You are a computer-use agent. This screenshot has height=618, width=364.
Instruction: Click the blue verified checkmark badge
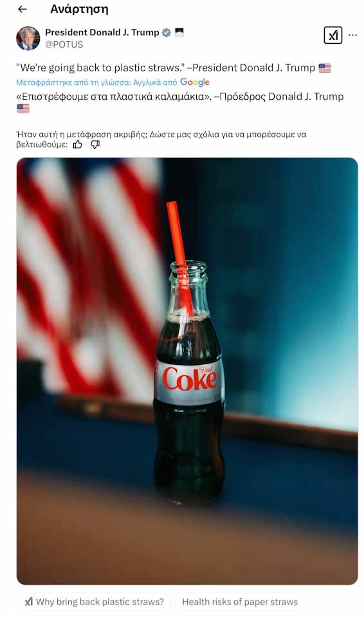click(166, 32)
